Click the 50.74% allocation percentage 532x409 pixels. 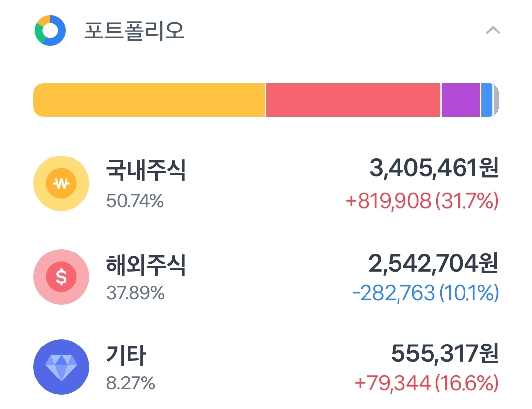(135, 201)
